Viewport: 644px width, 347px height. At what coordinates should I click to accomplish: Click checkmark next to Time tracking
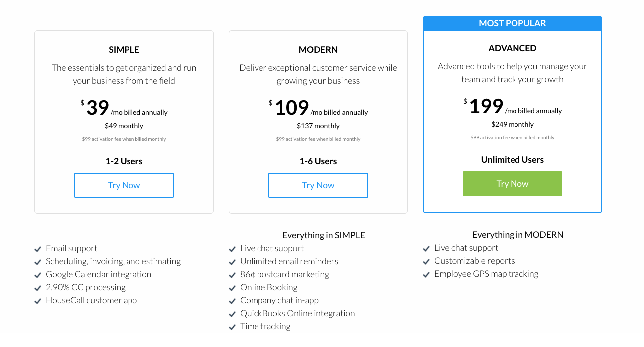(232, 327)
